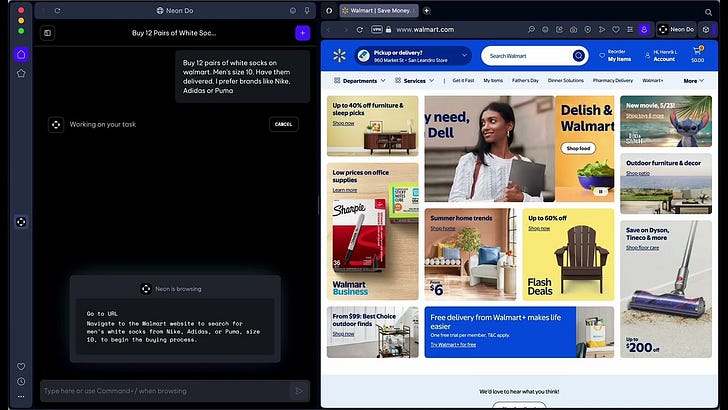Open the purple profile icon in toolbar

(x=644, y=30)
